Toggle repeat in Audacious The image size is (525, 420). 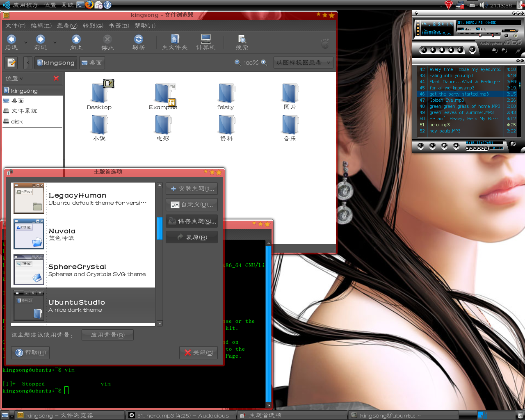coord(504,50)
